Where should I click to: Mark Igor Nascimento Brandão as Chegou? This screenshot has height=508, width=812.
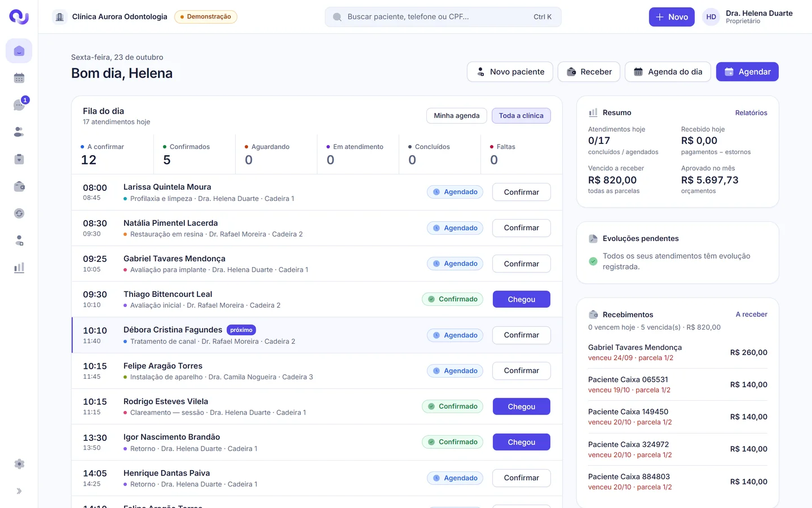[522, 442]
